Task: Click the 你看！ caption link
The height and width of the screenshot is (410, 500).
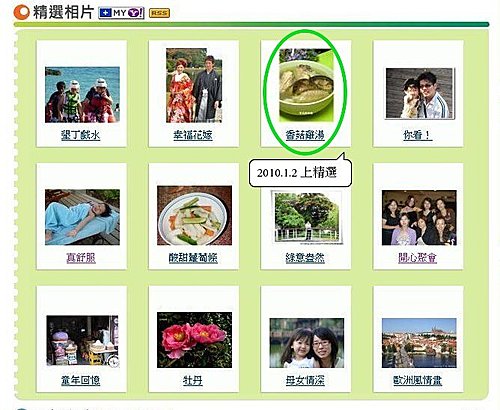Action: [417, 135]
